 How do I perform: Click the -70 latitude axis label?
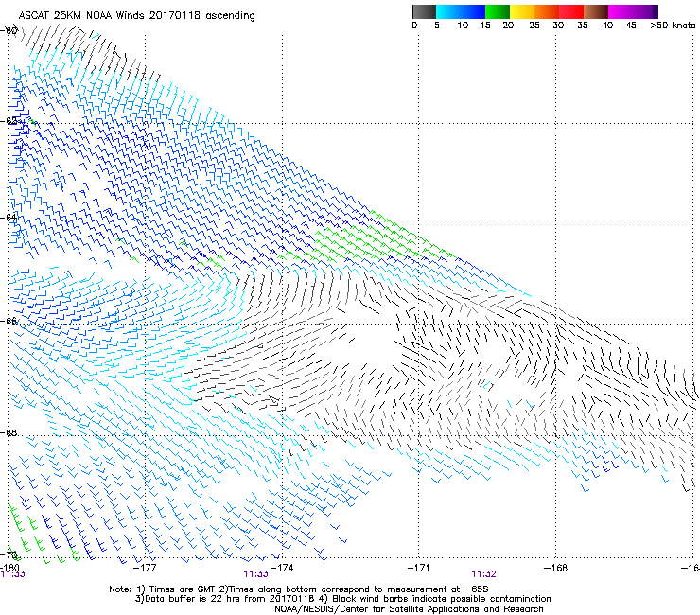9,555
